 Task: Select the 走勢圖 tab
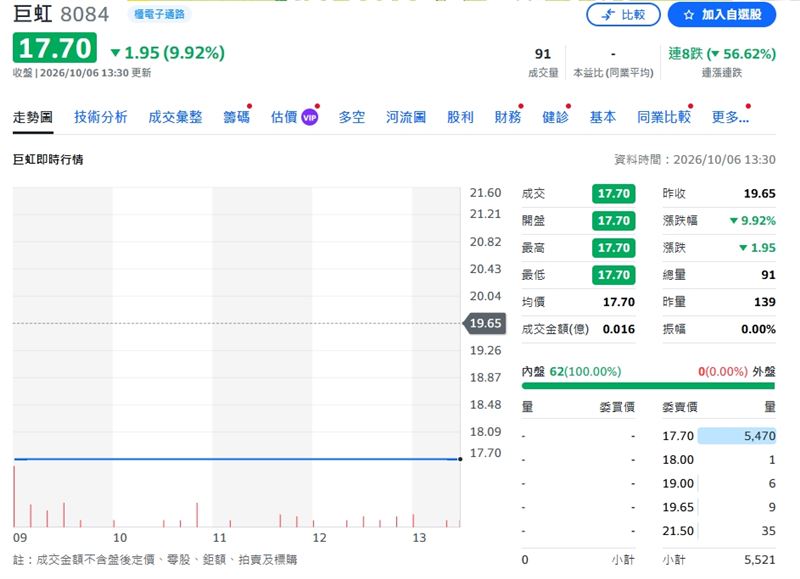[x=33, y=117]
